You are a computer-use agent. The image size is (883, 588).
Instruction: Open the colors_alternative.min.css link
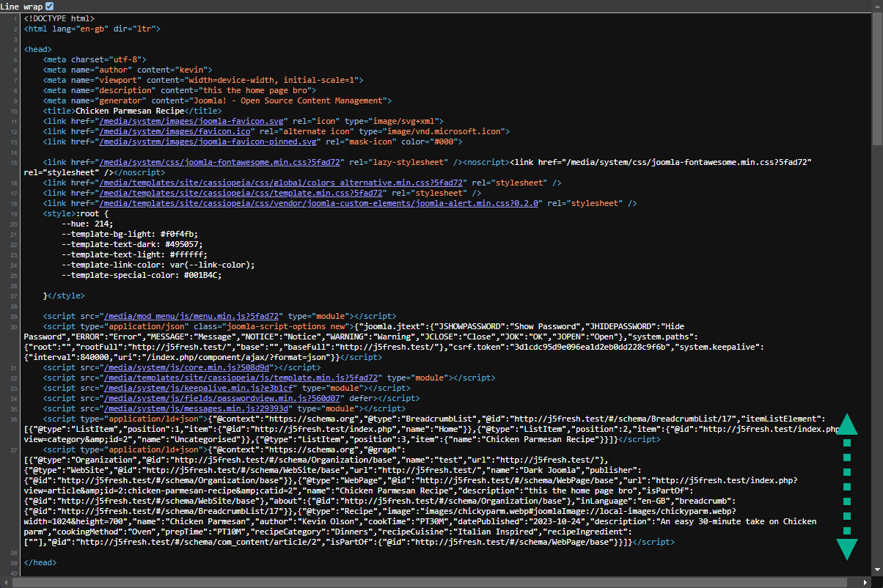point(282,183)
